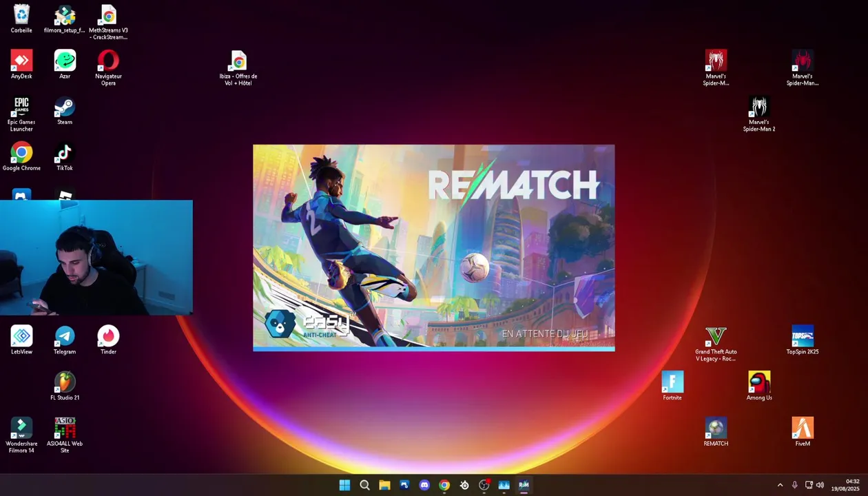The height and width of the screenshot is (496, 868).
Task: Click the microphone tray icon
Action: pyautogui.click(x=794, y=485)
